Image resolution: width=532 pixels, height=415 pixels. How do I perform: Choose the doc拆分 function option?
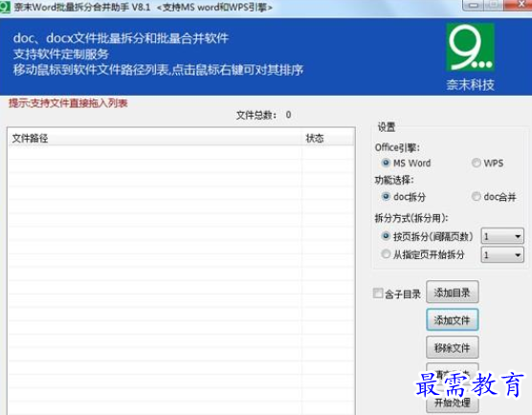coord(386,196)
